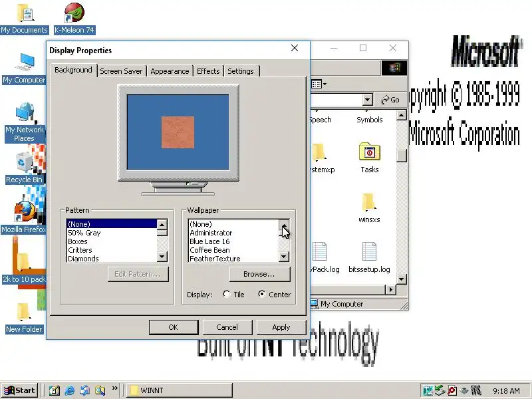Click the monitor preview wallpaper thumbnail
This screenshot has width=532, height=399.
point(178,132)
